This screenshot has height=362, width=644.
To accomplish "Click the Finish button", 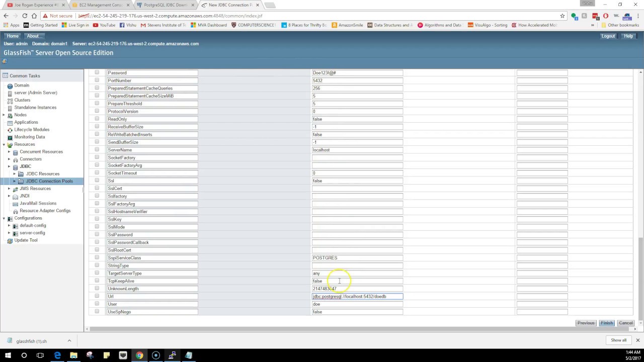I will [607, 323].
